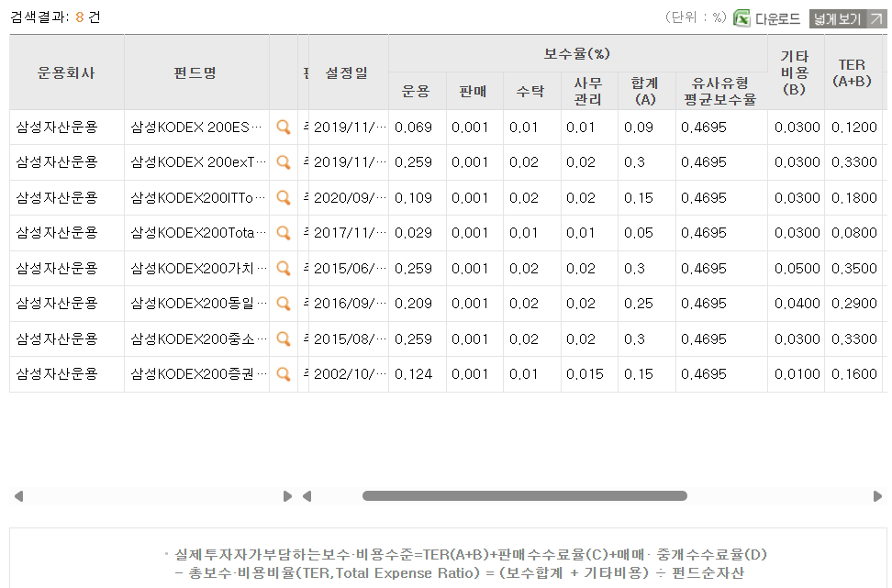Click 기타비용 value 0.0100
This screenshot has height=588, width=892.
797,374
